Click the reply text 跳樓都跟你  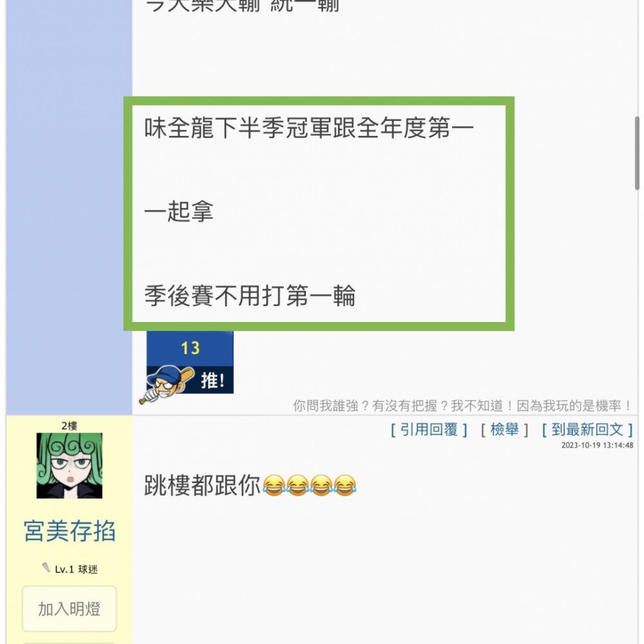tap(202, 485)
